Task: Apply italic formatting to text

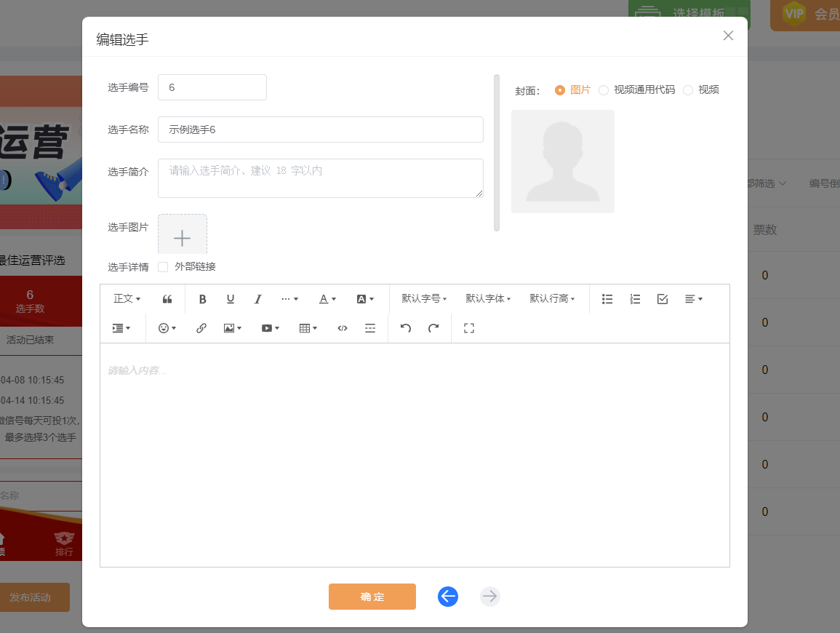Action: pos(257,299)
